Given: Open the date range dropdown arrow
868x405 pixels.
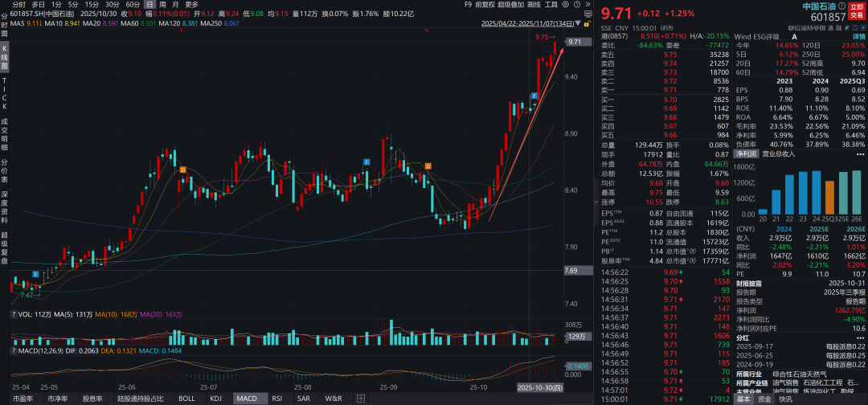Looking at the screenshot, I should 578,23.
